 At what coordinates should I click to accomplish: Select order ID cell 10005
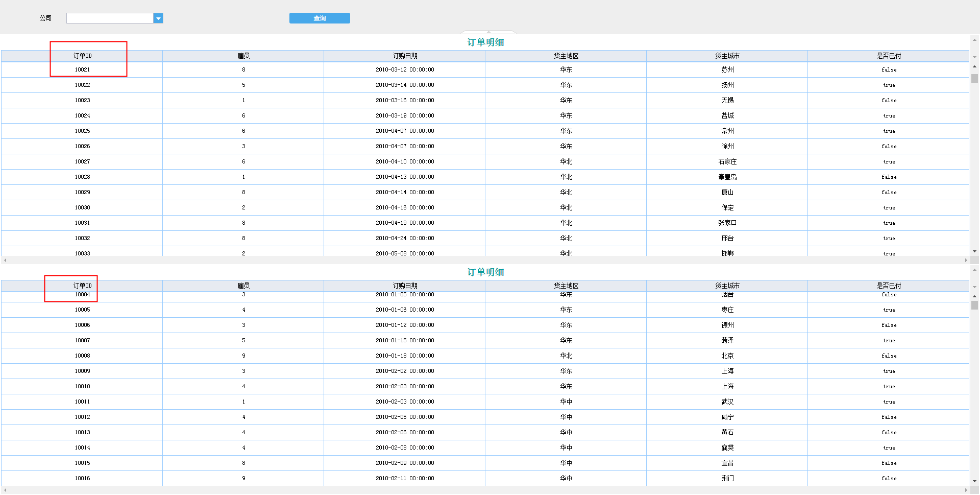(82, 310)
